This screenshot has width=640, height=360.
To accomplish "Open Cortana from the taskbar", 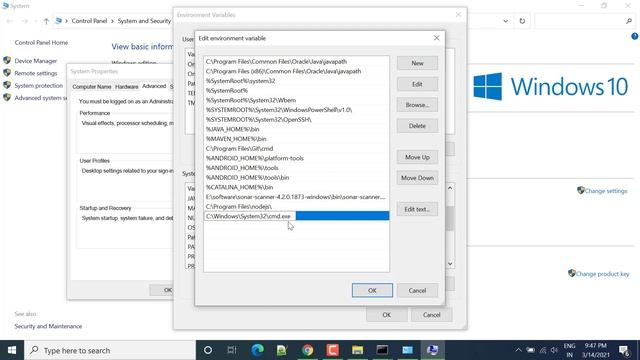I will click(208, 350).
